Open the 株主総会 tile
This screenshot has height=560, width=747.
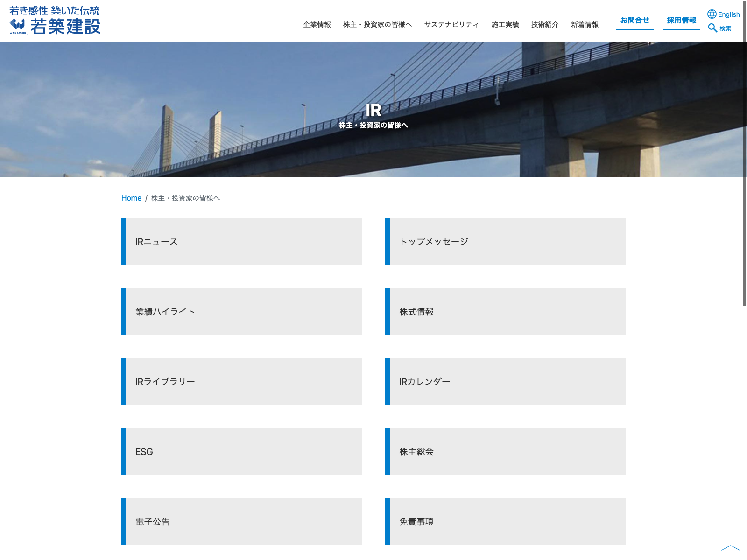tap(505, 452)
